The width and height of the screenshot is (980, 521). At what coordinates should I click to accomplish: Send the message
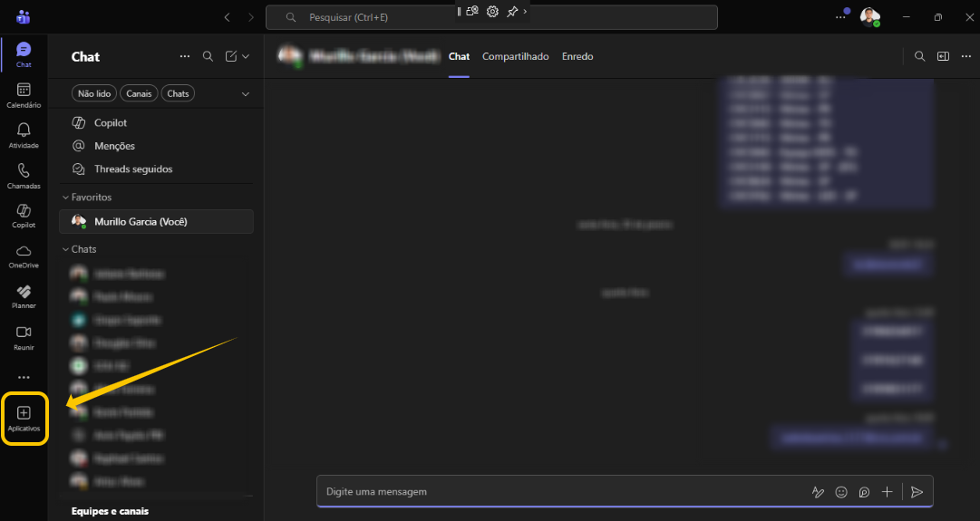pos(917,492)
